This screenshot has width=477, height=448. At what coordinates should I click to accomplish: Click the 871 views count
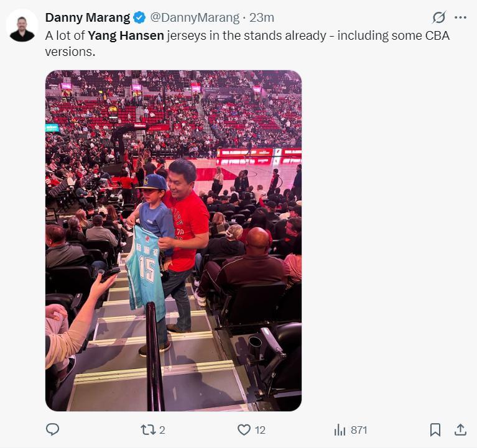coord(359,430)
